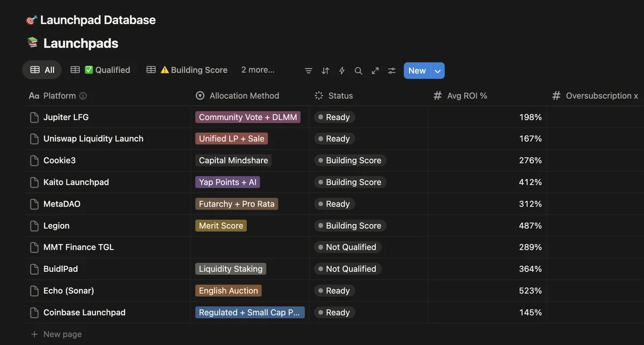Expand database with the full-page arrows icon
The height and width of the screenshot is (345, 644).
click(375, 71)
